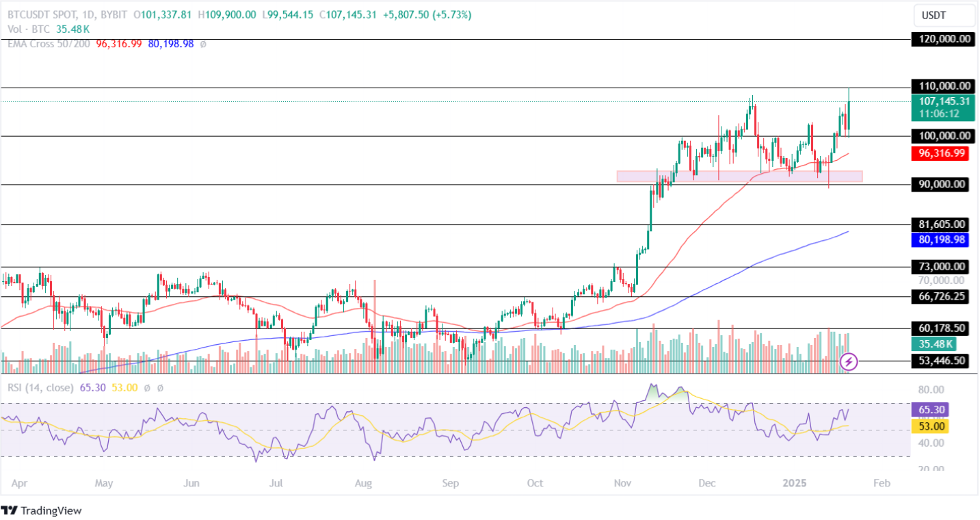This screenshot has width=980, height=520.
Task: Click the Nov label on time axis
Action: click(x=623, y=483)
